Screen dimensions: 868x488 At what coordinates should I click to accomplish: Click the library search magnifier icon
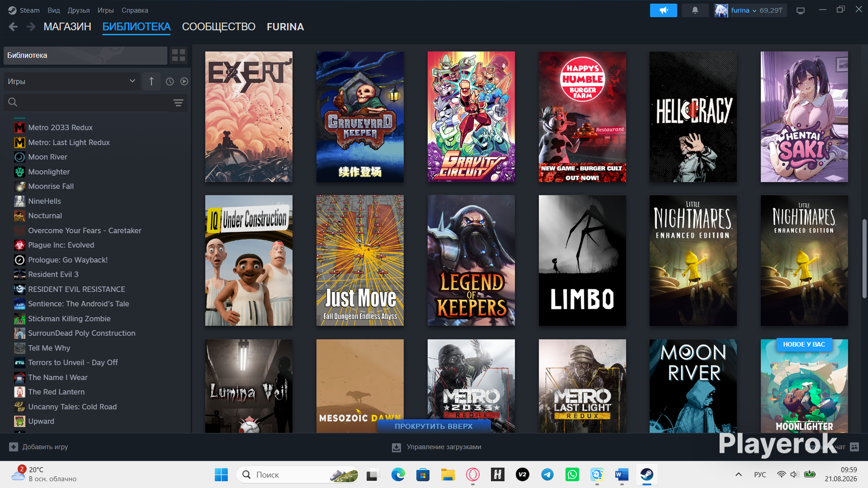pyautogui.click(x=13, y=102)
